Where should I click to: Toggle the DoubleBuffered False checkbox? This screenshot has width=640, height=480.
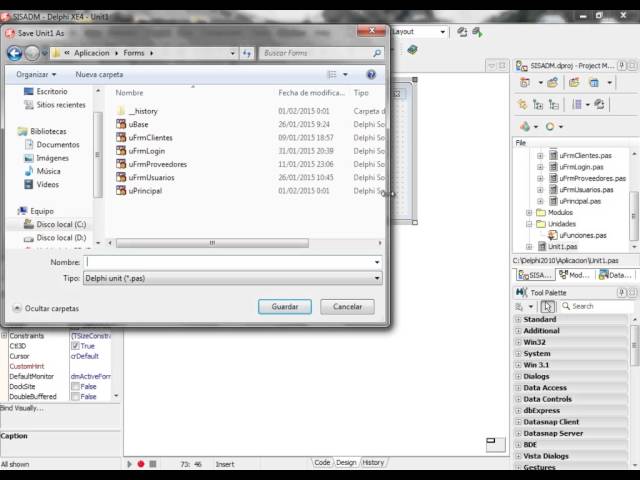(75, 396)
